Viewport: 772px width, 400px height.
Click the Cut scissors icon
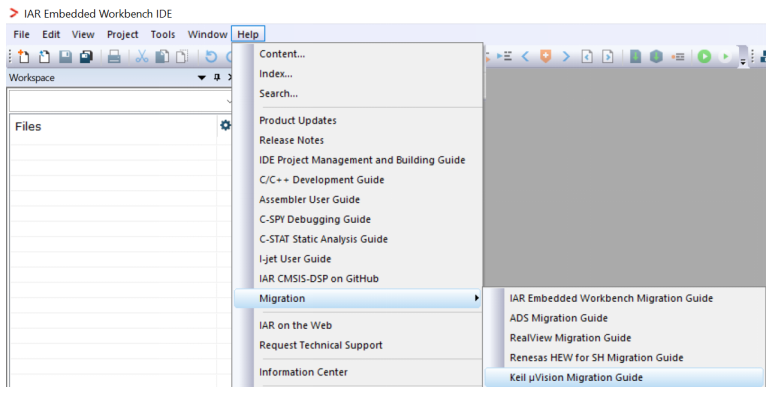click(x=141, y=57)
